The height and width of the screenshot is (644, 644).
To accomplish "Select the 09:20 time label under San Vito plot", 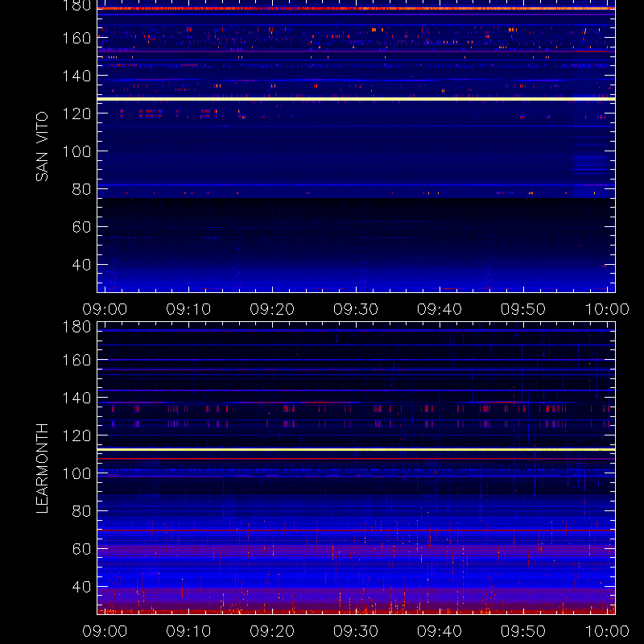I will click(x=272, y=309).
